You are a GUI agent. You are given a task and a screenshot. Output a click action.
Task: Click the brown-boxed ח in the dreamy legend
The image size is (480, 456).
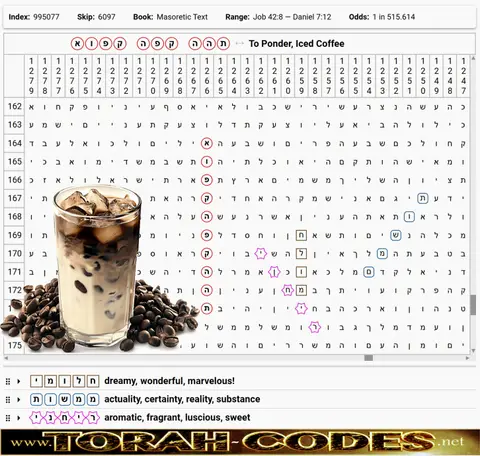tap(93, 381)
